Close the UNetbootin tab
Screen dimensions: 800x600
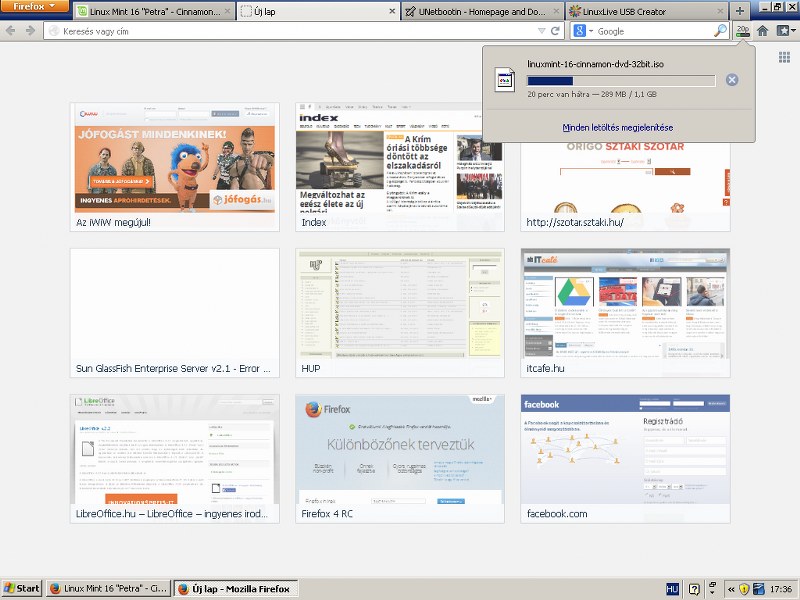(556, 11)
